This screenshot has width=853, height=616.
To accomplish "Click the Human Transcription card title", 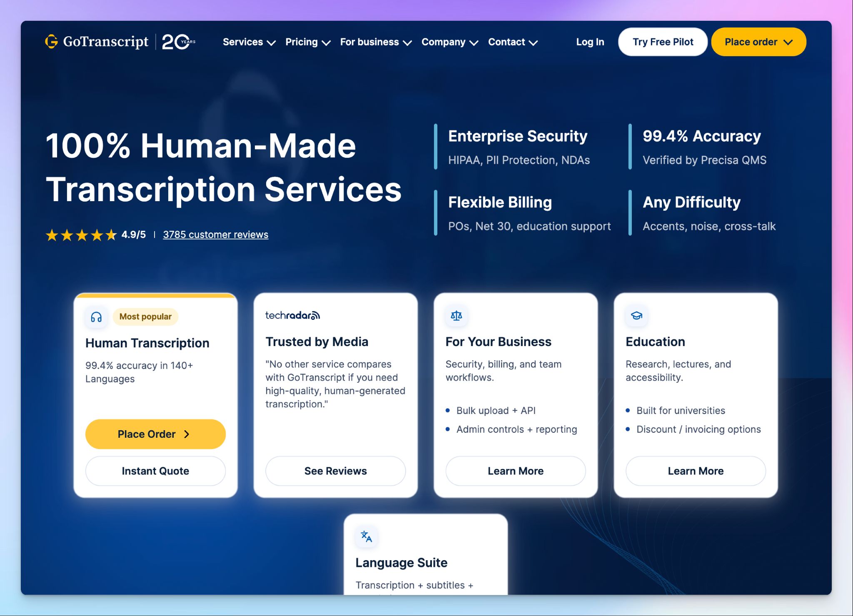I will (x=147, y=343).
